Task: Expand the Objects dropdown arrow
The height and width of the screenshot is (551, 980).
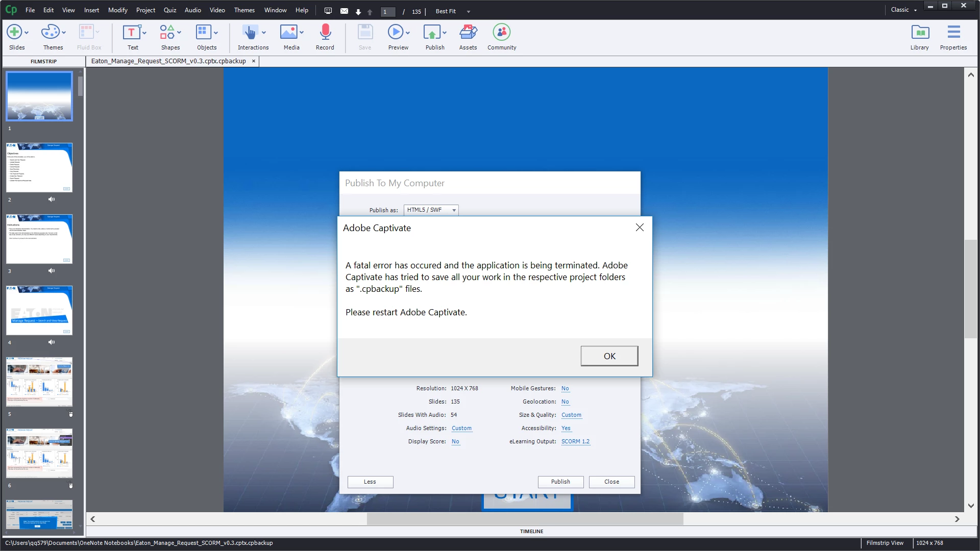Action: pyautogui.click(x=216, y=33)
